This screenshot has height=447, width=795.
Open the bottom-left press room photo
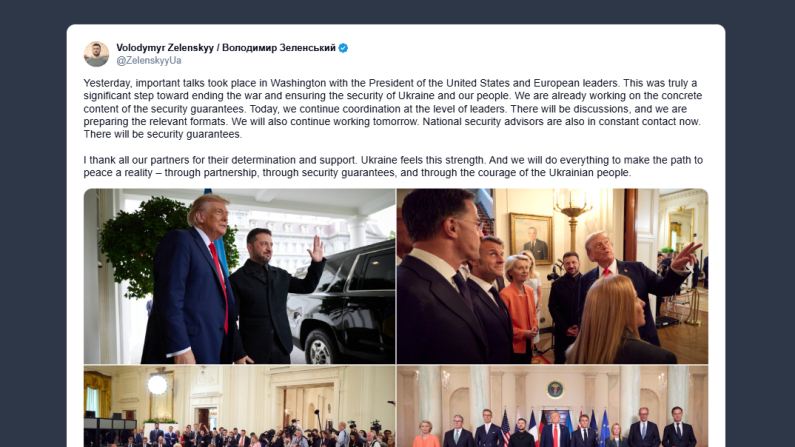239,406
